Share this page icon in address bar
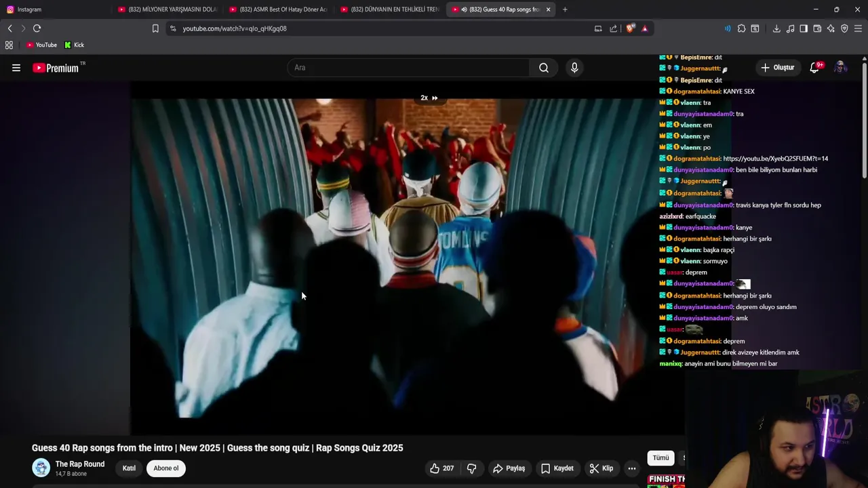868x488 pixels. (614, 28)
